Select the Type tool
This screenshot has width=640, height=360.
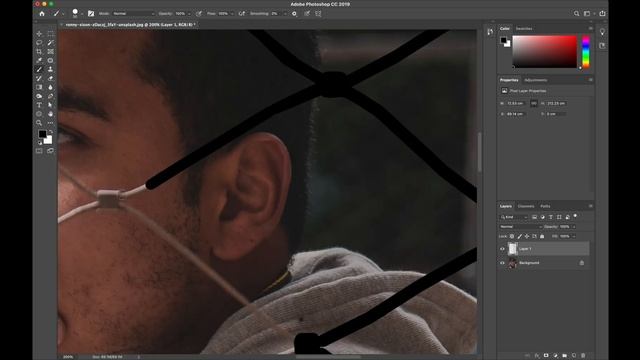coord(39,105)
